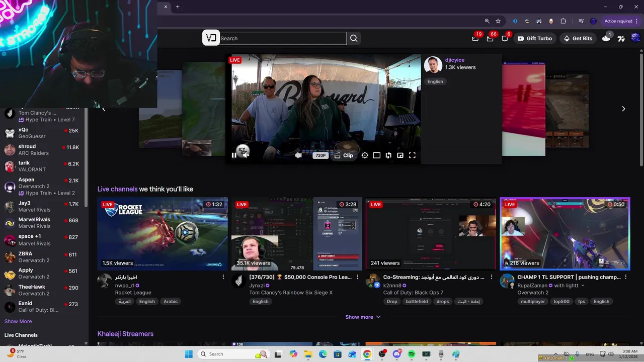Click the audio waveform icon in player

pyautogui.click(x=298, y=155)
